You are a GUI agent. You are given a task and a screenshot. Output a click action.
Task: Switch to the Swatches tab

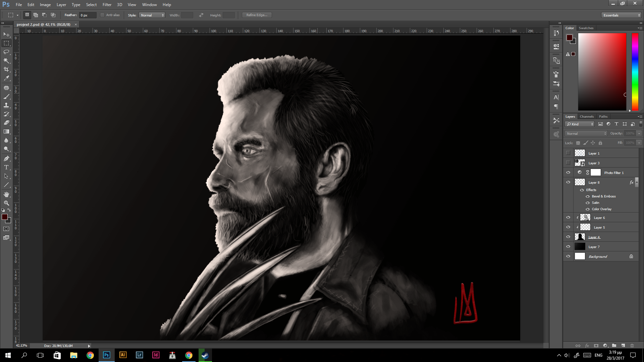[586, 28]
